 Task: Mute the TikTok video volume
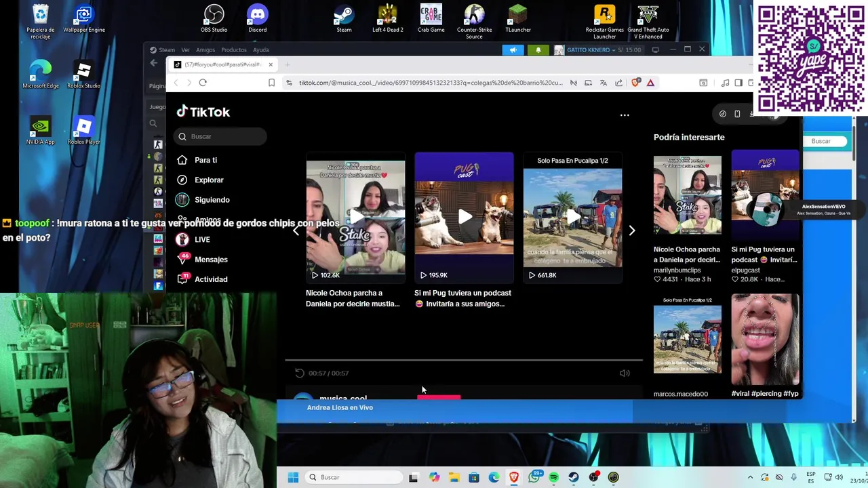pyautogui.click(x=625, y=373)
